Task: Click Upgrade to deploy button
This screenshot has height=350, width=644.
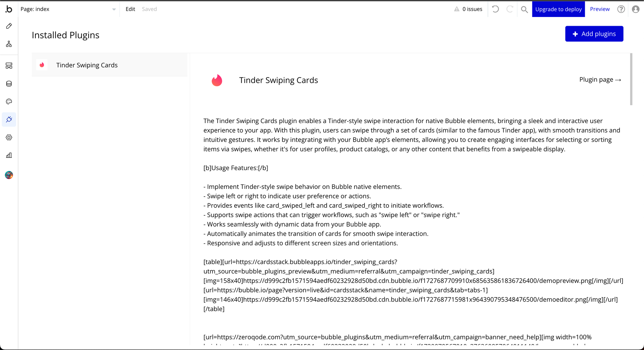Action: pyautogui.click(x=558, y=9)
